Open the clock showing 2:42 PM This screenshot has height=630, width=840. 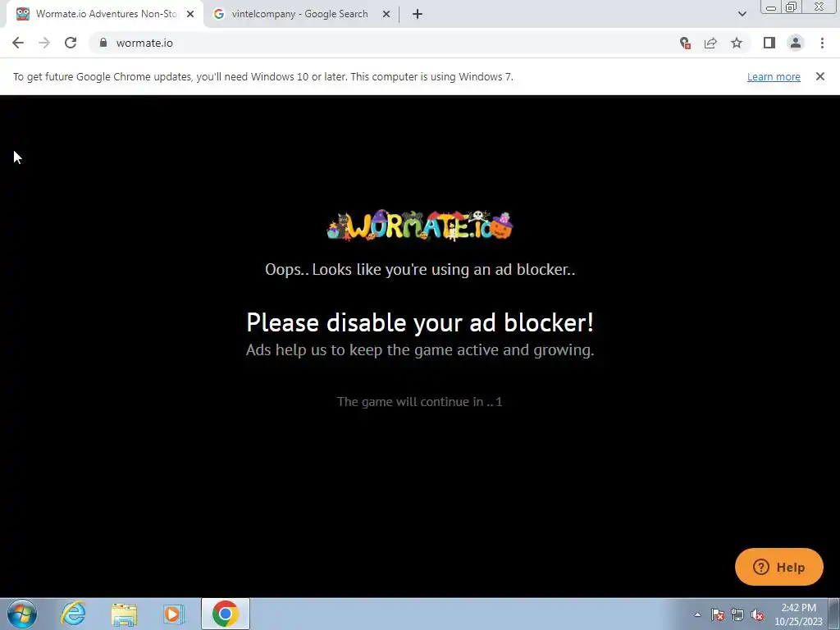799,614
